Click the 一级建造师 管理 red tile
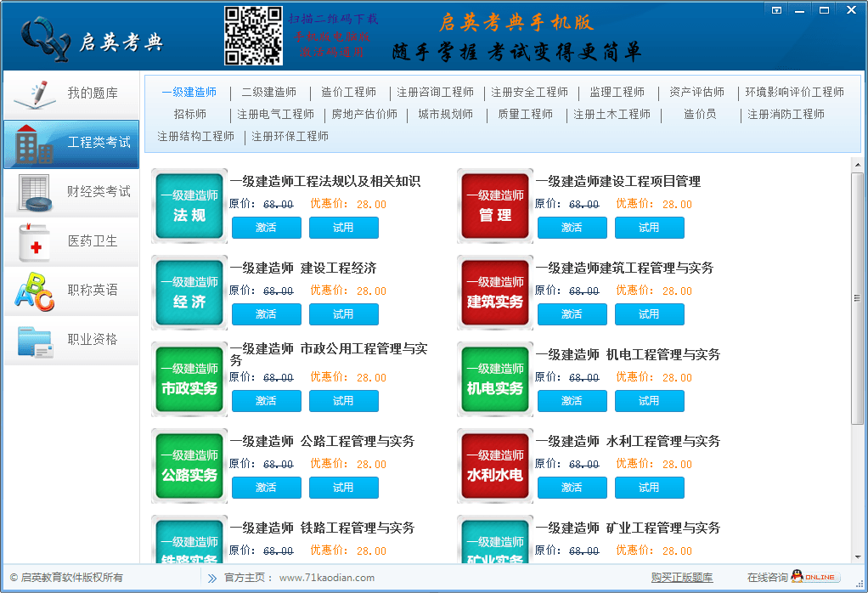Screen dimensions: 868x593 pos(495,206)
